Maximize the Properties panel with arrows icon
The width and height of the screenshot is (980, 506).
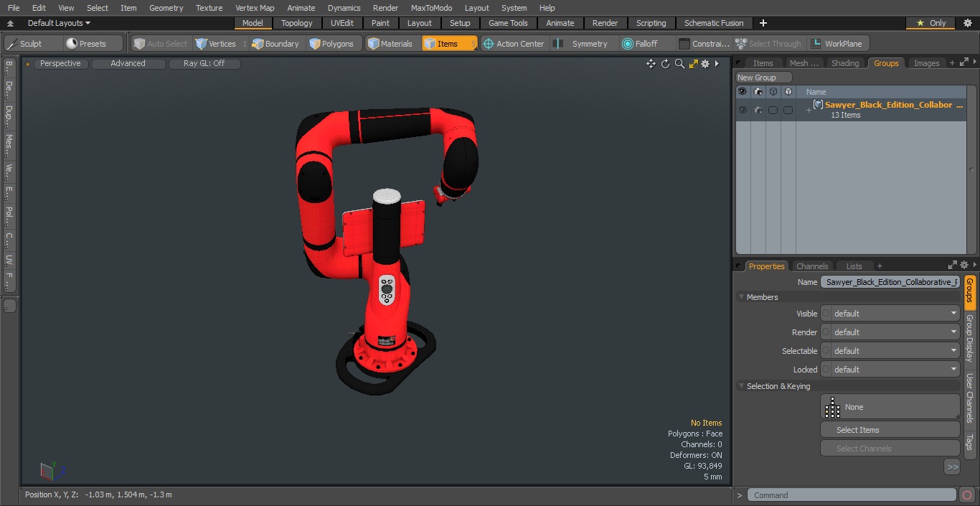(x=953, y=266)
